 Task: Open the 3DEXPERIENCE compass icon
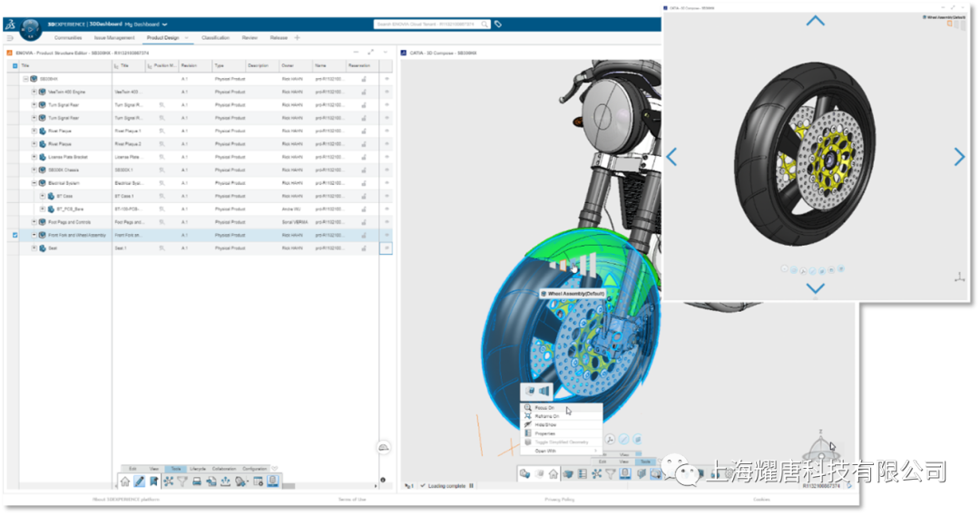pos(30,29)
